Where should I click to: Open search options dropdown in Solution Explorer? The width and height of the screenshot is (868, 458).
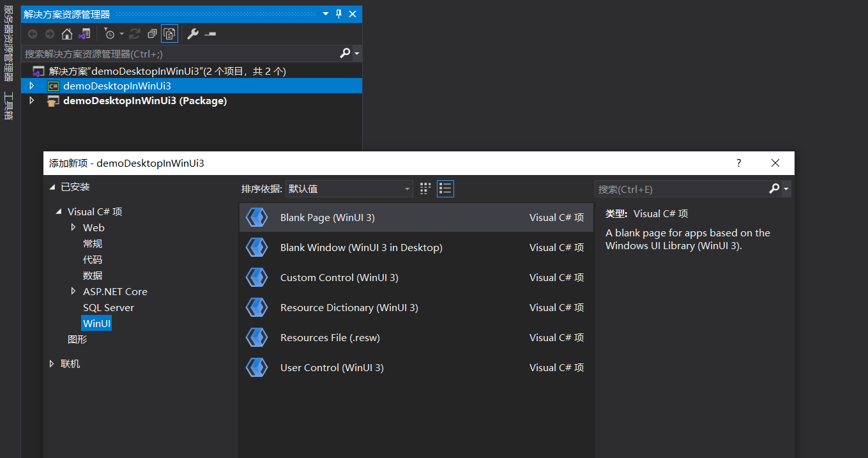pos(356,54)
